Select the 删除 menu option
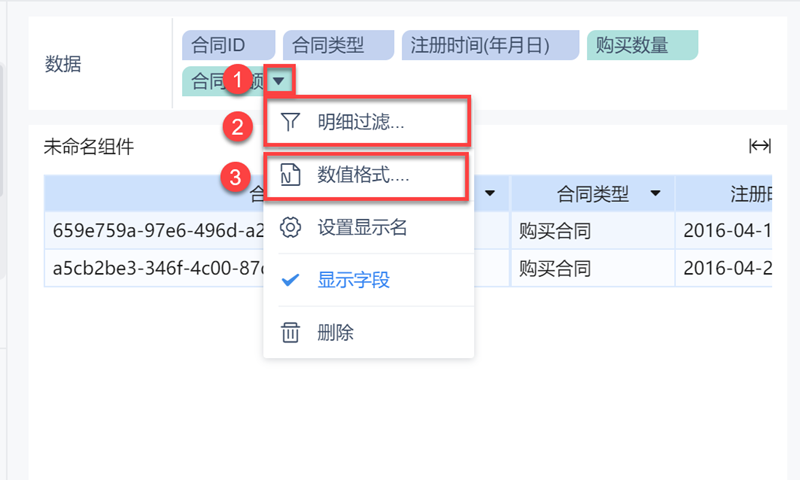This screenshot has height=480, width=800. pos(336,332)
